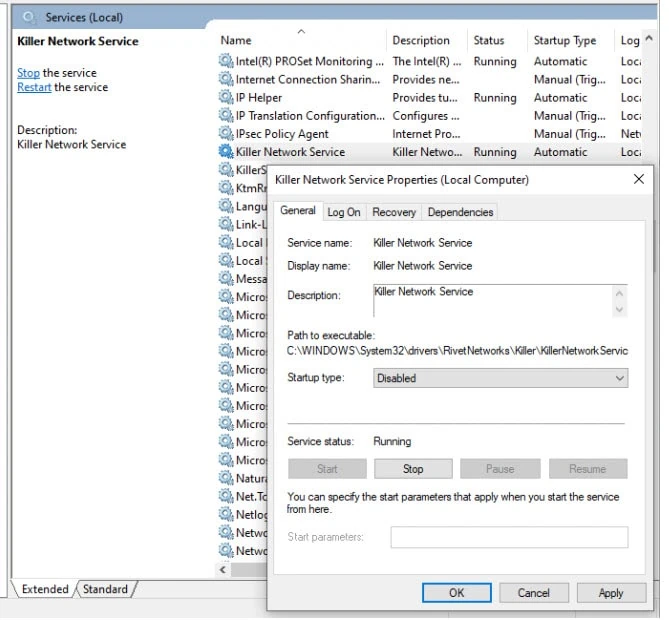
Task: Click description box scroll-down arrow
Action: (620, 309)
